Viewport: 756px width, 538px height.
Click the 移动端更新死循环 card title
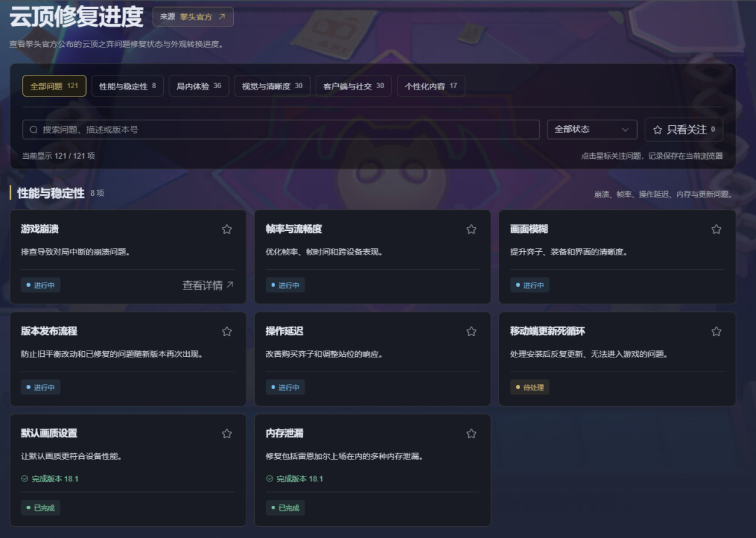547,331
